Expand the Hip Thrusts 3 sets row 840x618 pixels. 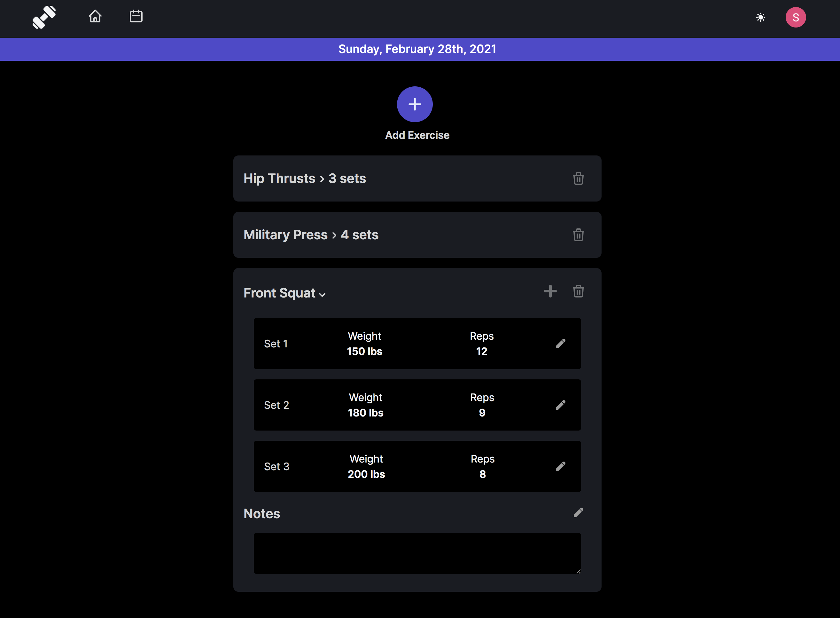tap(304, 178)
